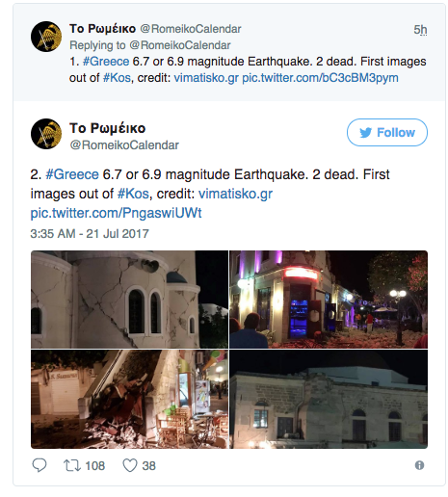
Task: Click the reply speech bubble icon
Action: 40,465
